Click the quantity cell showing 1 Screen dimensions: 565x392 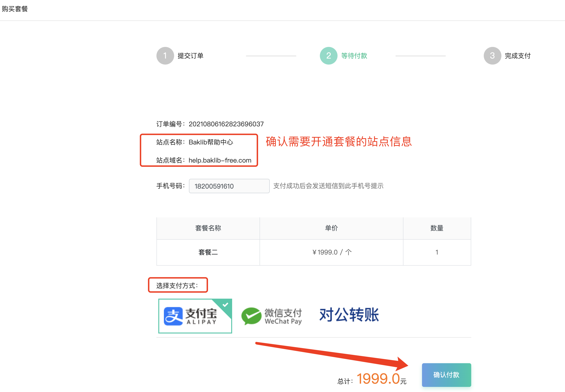[437, 252]
